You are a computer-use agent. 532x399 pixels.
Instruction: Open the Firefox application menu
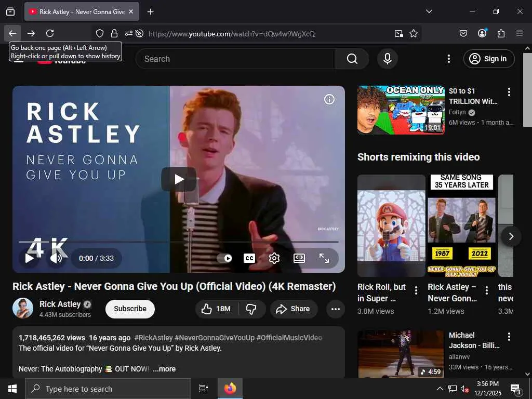click(520, 33)
